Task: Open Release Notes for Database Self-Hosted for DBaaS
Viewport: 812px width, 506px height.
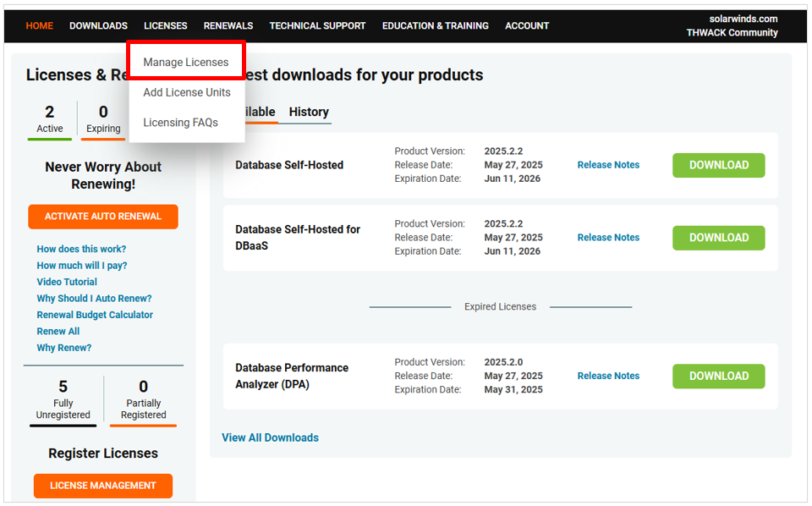Action: [x=608, y=237]
